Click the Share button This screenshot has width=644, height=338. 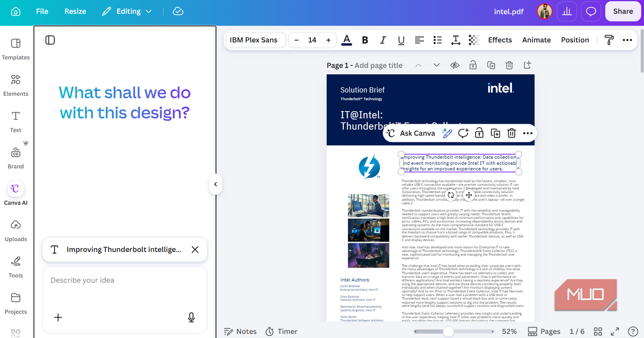tap(623, 11)
